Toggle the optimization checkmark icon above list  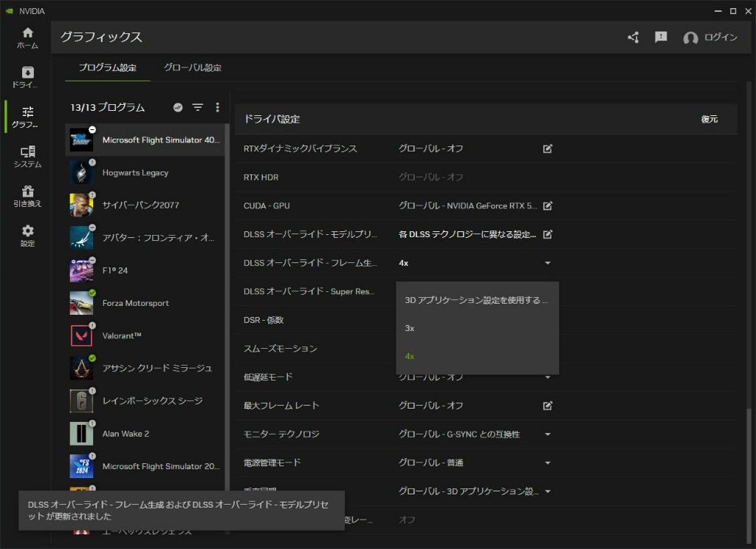pyautogui.click(x=178, y=108)
